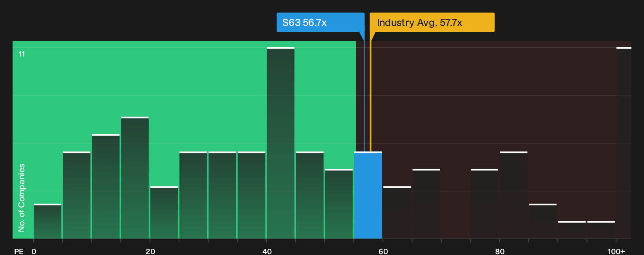Click the x-axis tick label '40'

[267, 251]
